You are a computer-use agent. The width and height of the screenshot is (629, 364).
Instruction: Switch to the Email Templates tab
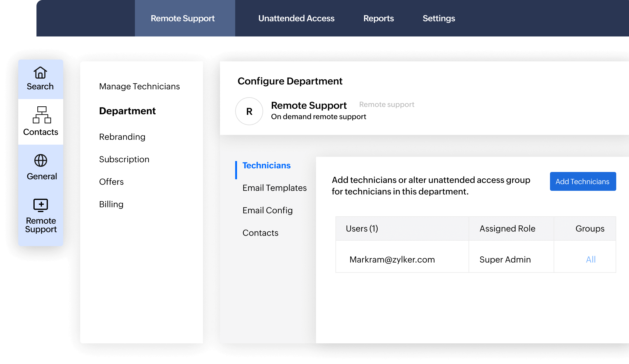(274, 188)
